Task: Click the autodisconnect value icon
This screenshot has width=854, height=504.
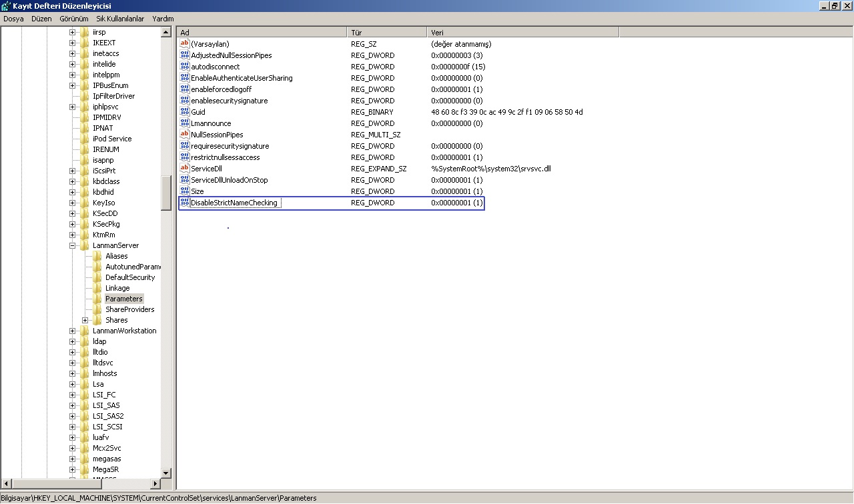Action: [x=185, y=67]
